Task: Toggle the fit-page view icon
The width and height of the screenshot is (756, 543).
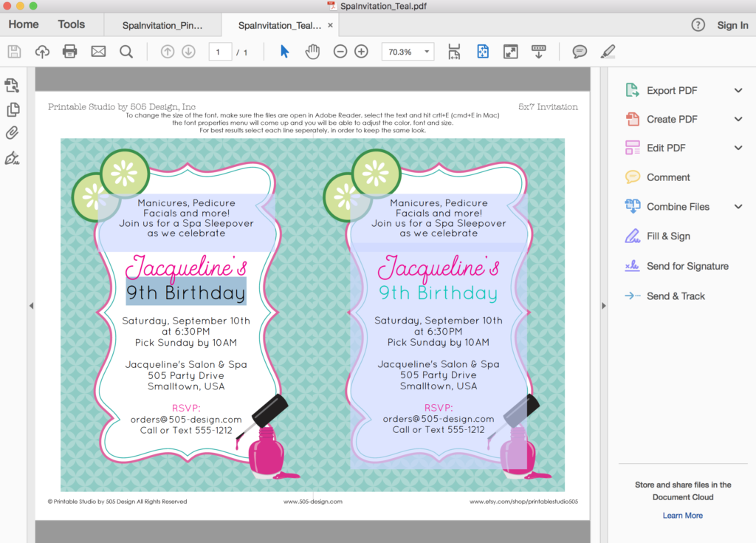Action: pos(482,51)
